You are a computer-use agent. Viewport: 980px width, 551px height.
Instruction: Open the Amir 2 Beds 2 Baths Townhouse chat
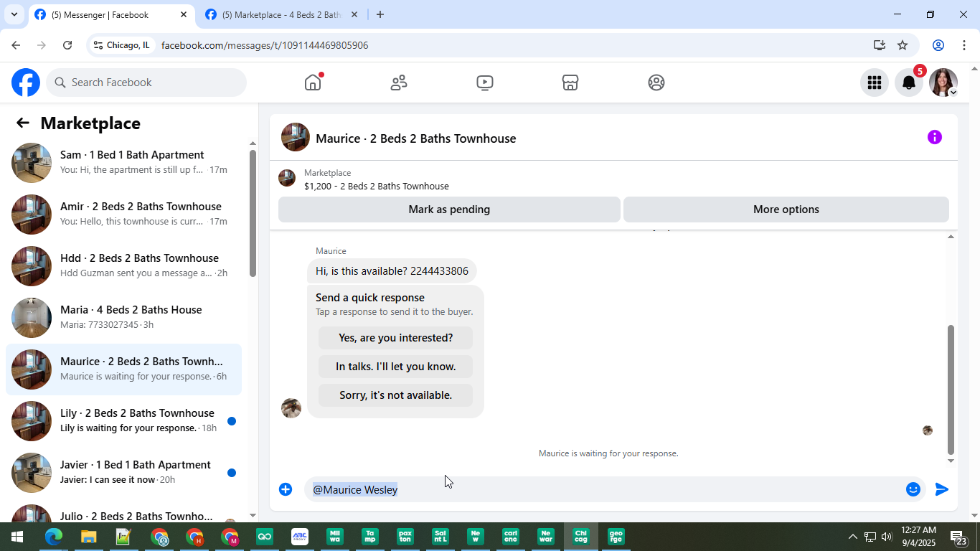coord(123,215)
